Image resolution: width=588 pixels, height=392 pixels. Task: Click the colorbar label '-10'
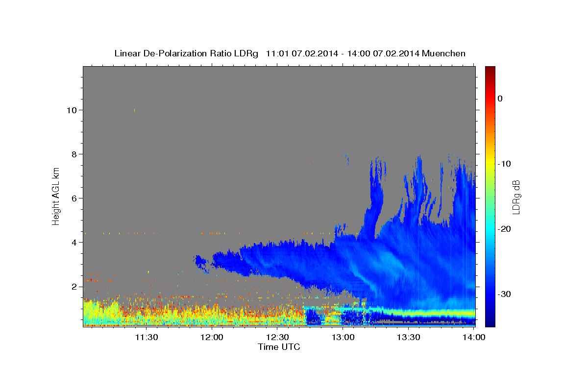(x=504, y=164)
